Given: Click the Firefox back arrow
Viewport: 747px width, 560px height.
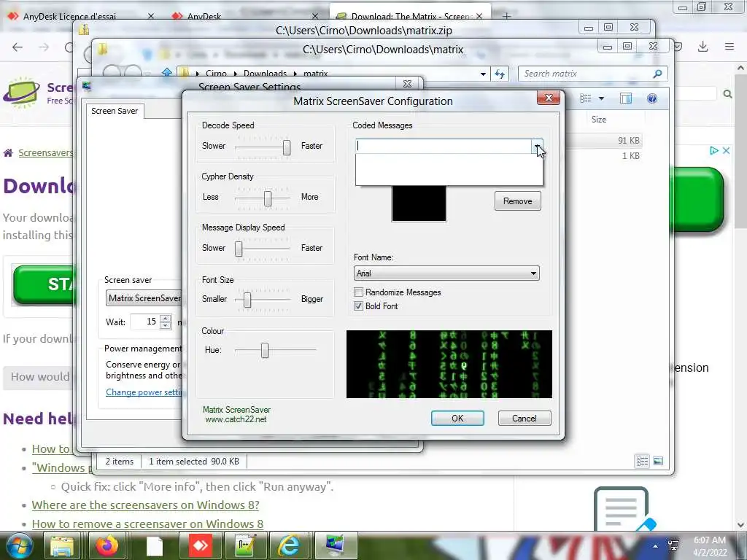Looking at the screenshot, I should 18,47.
